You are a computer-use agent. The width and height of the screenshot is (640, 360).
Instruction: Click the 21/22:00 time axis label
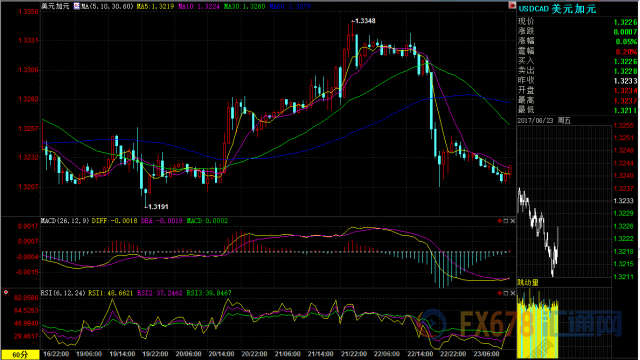[x=353, y=354]
